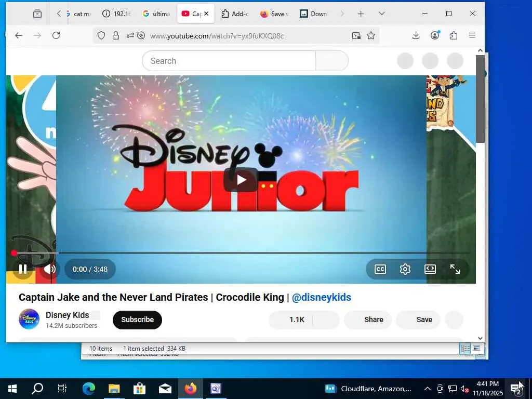Enter fullscreen mode on the video
The height and width of the screenshot is (399, 532).
click(455, 269)
